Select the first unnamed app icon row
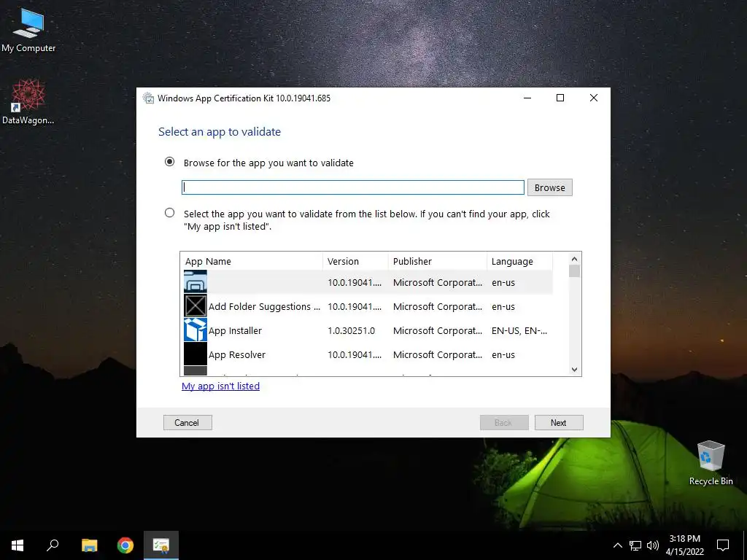This screenshot has width=747, height=560. click(196, 282)
